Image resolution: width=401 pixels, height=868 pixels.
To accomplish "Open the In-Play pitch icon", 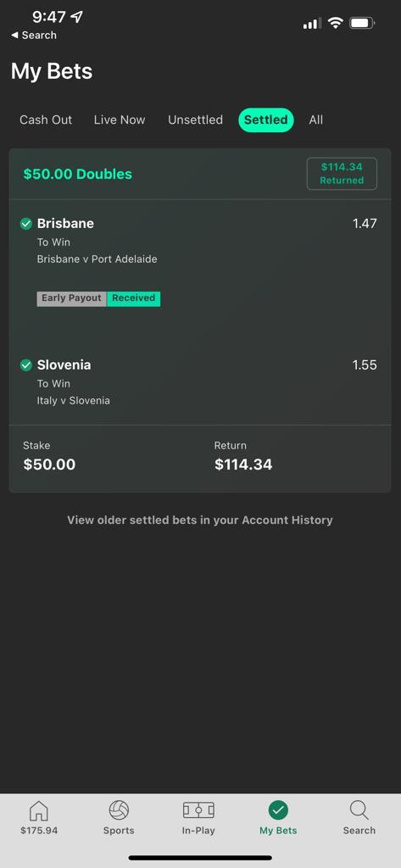I will 198,810.
